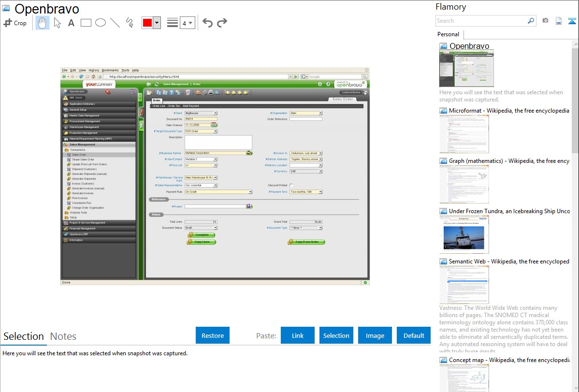Viewport: 579px width, 392px height.
Task: Switch to the Selection tab
Action: click(x=24, y=336)
